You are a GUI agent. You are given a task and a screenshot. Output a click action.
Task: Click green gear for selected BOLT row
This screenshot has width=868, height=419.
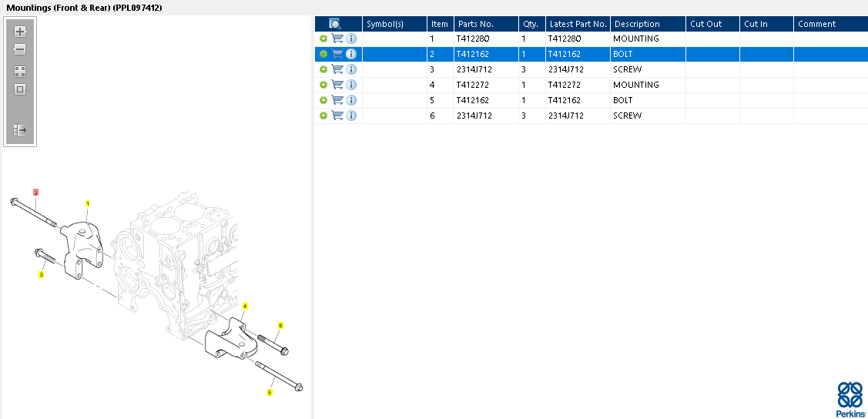click(x=323, y=54)
